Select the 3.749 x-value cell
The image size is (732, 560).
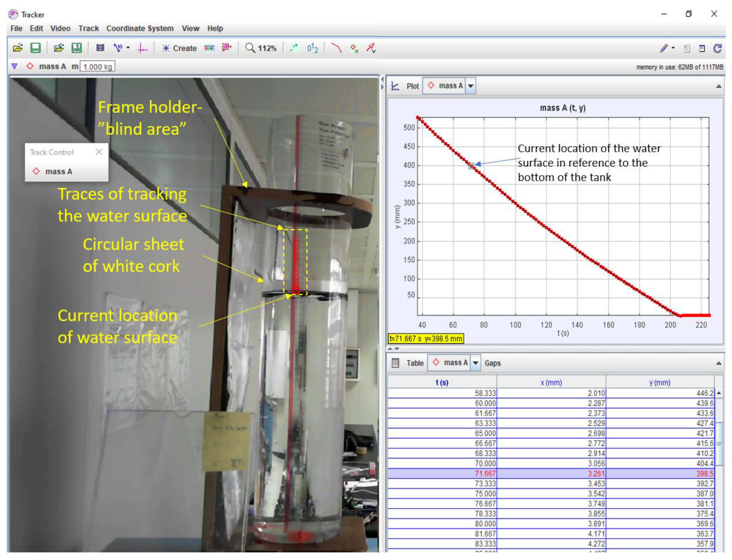click(x=551, y=504)
